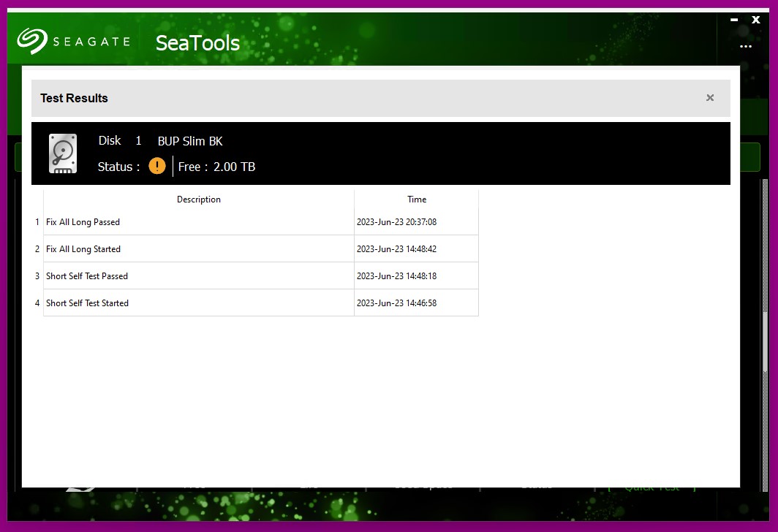
Task: Close the Test Results dialog
Action: (x=709, y=98)
